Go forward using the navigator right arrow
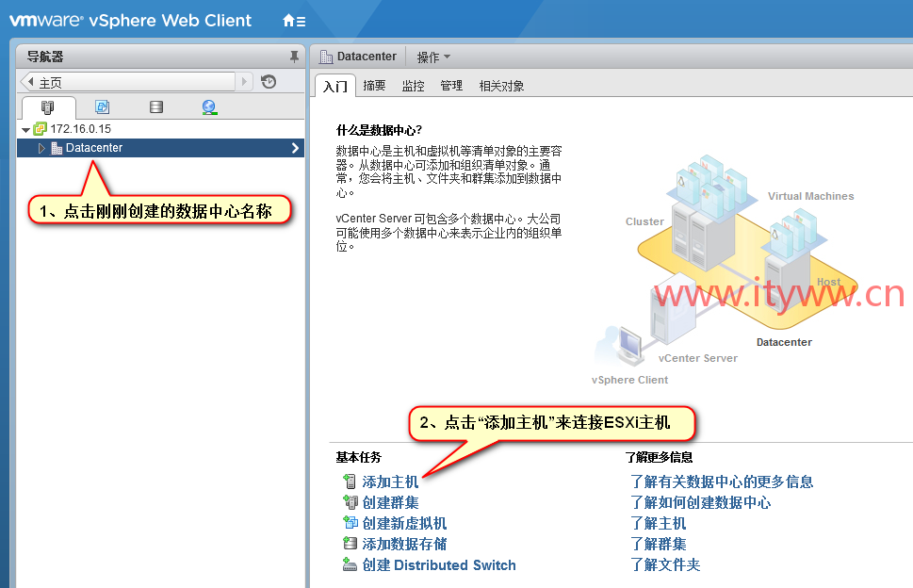This screenshot has width=913, height=588. (x=245, y=81)
